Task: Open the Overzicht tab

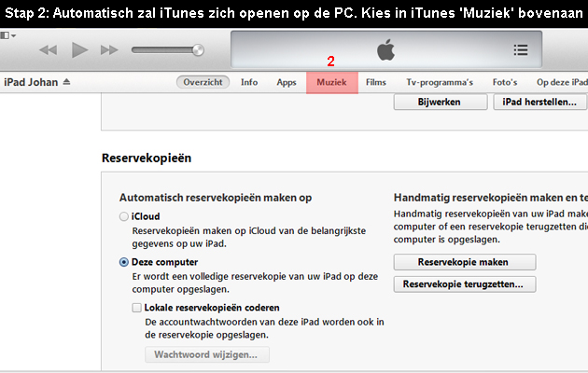Action: point(203,82)
